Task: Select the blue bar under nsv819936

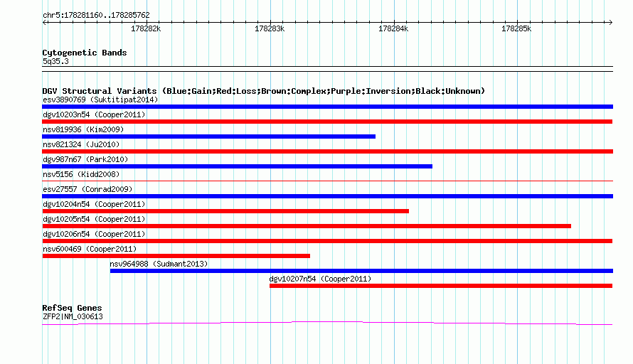Action: pyautogui.click(x=208, y=136)
